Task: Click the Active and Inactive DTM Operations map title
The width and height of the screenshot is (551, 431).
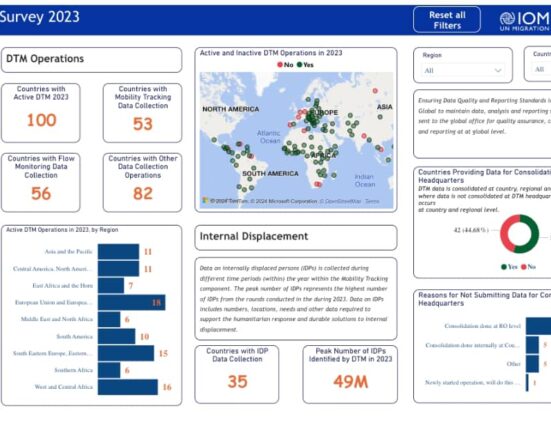Action: [x=271, y=53]
